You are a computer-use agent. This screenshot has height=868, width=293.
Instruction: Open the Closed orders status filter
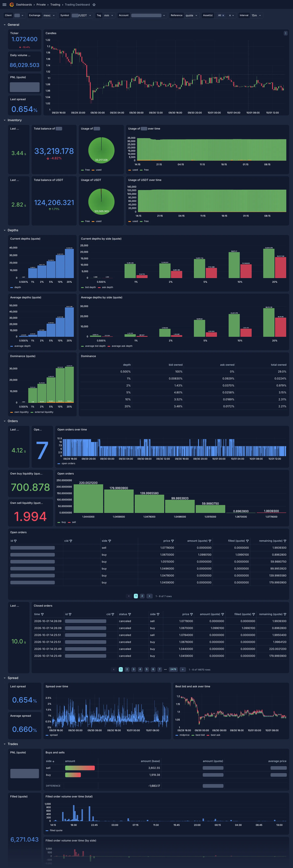click(130, 614)
